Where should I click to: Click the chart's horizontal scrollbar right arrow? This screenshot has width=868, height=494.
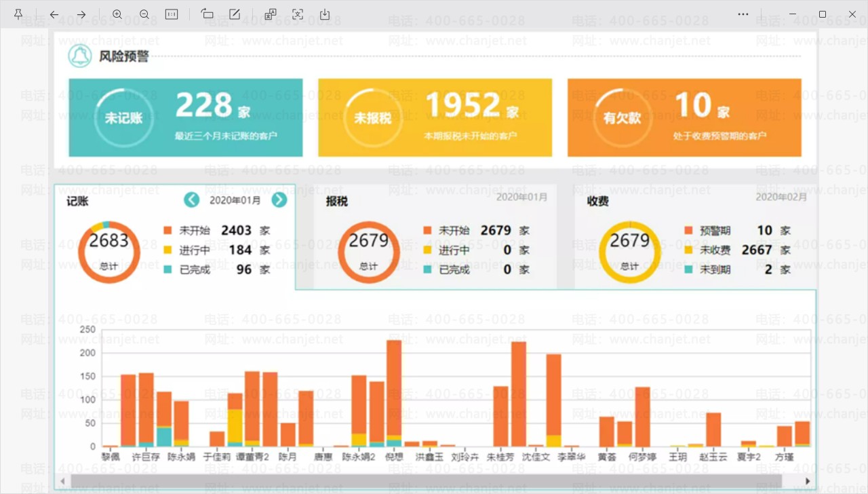click(x=807, y=481)
